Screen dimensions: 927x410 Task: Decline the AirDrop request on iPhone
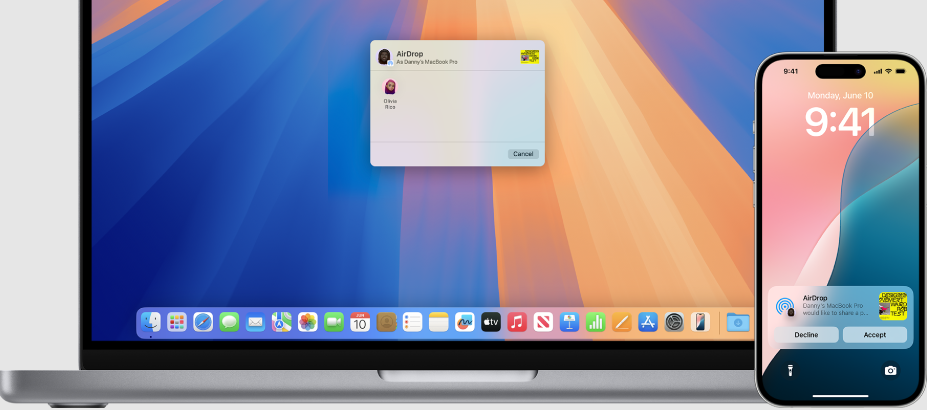point(806,335)
